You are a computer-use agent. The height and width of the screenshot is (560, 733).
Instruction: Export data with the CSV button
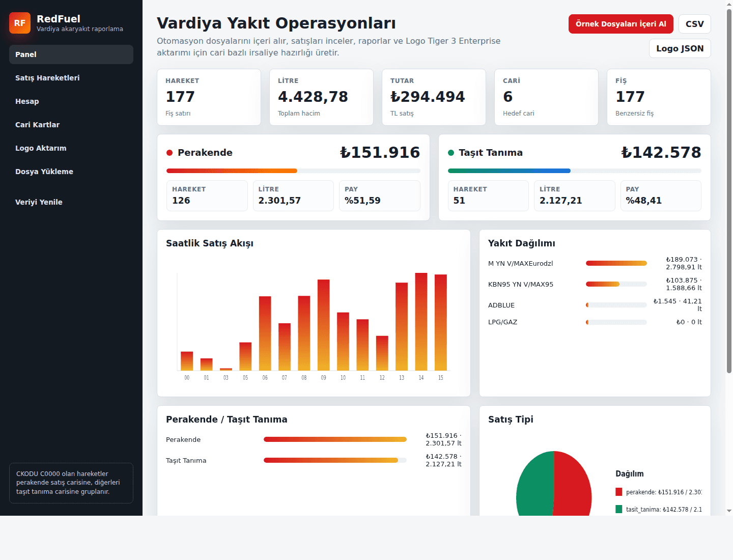[695, 24]
